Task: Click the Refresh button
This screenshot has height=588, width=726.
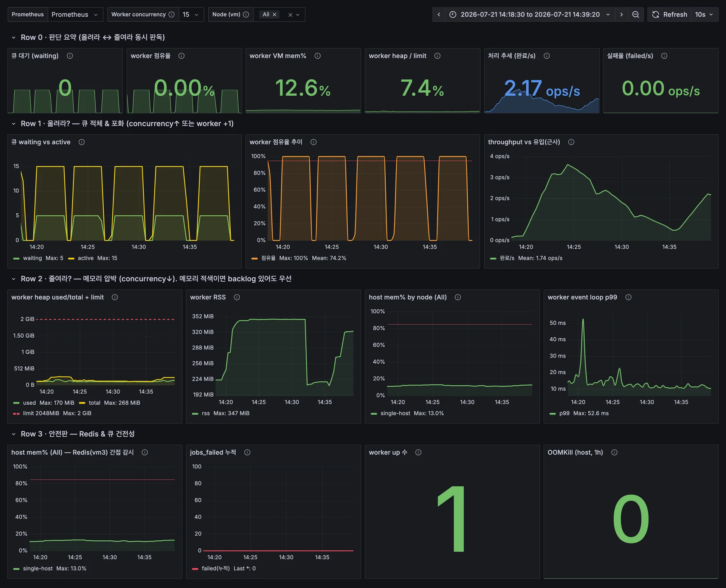Action: click(x=670, y=14)
